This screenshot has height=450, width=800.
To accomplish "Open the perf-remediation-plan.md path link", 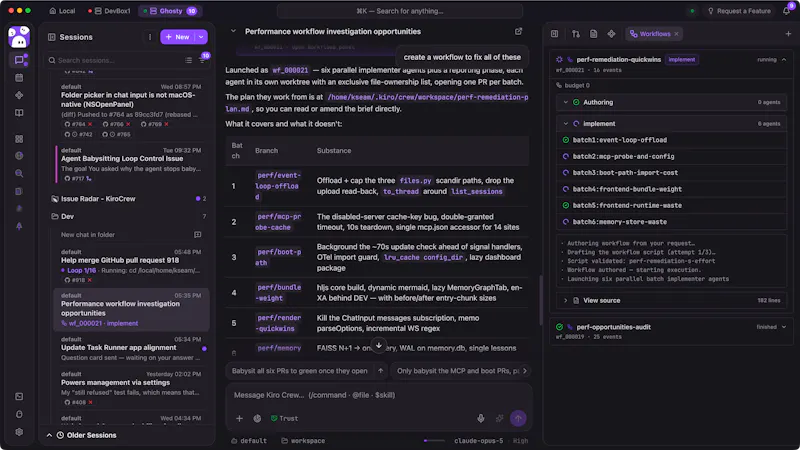I will [377, 103].
